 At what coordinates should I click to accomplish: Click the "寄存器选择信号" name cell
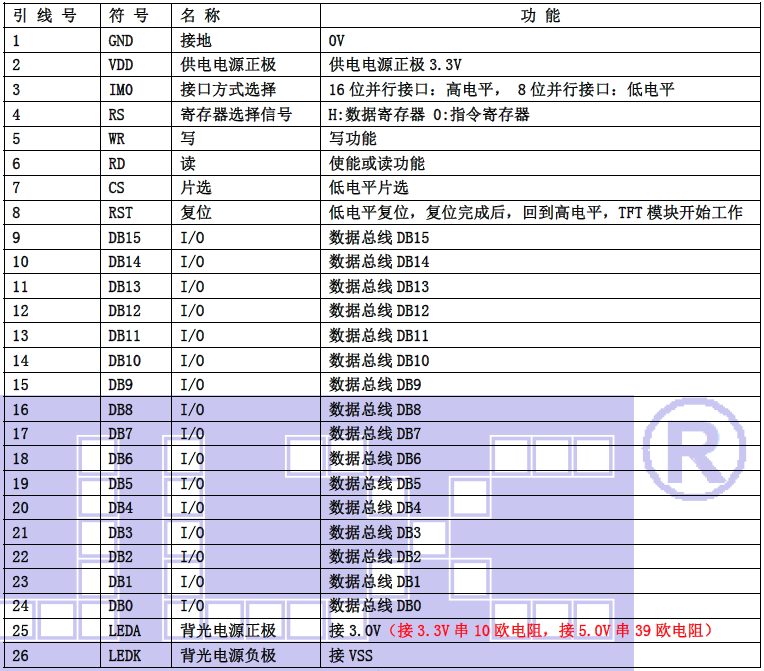(x=236, y=114)
